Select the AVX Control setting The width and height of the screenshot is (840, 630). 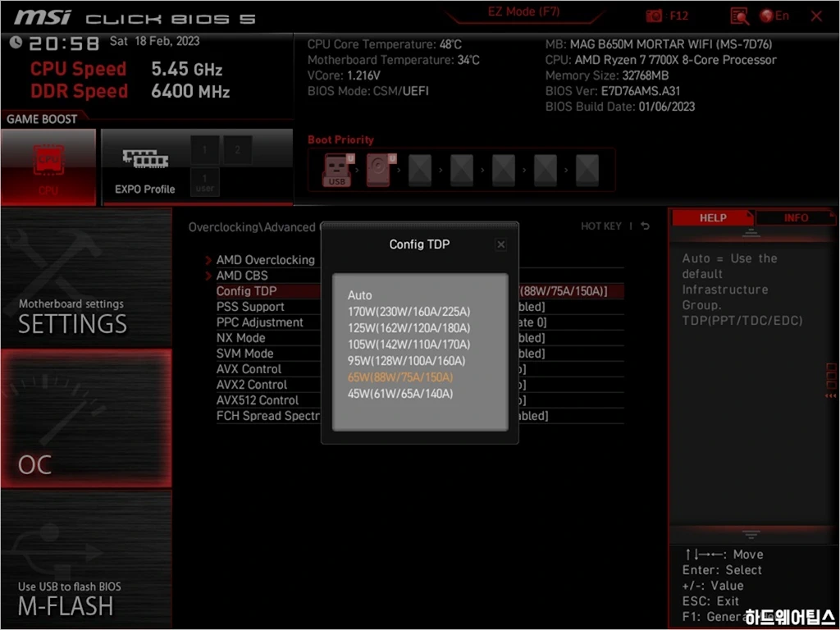[249, 369]
